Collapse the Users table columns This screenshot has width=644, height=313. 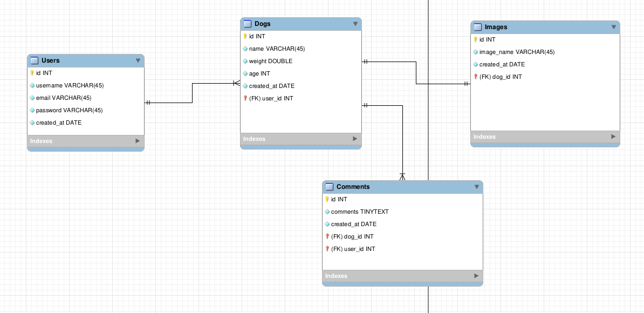[x=138, y=61]
